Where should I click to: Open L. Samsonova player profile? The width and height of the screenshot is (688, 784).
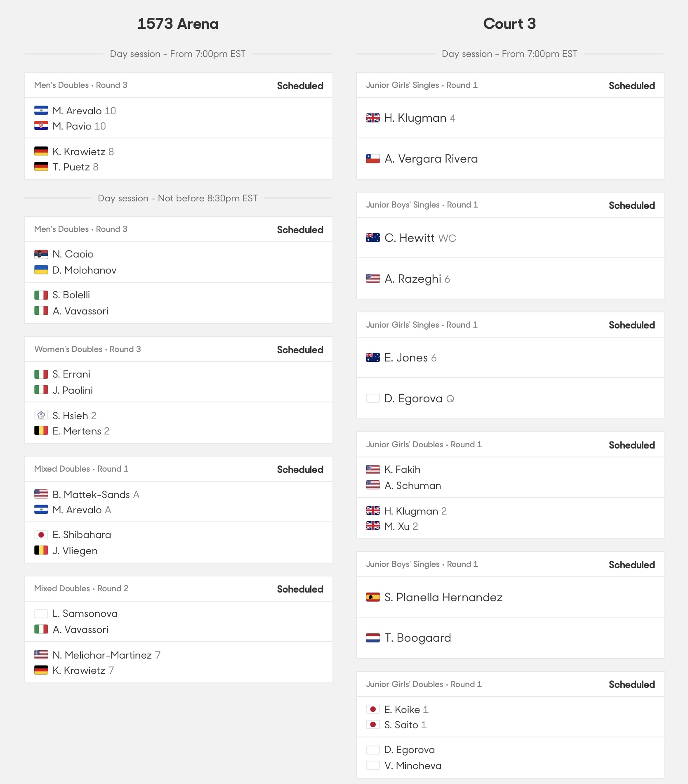[85, 614]
